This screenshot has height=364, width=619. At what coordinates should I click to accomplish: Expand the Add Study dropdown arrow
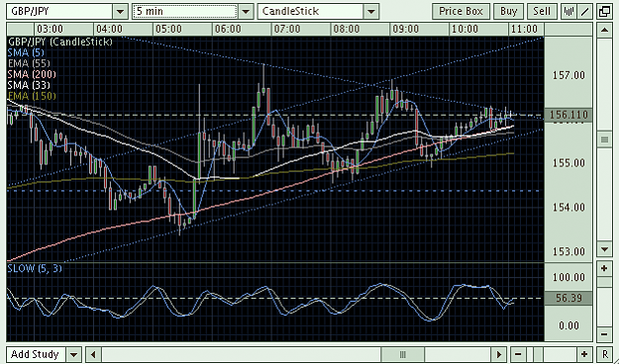pyautogui.click(x=74, y=354)
